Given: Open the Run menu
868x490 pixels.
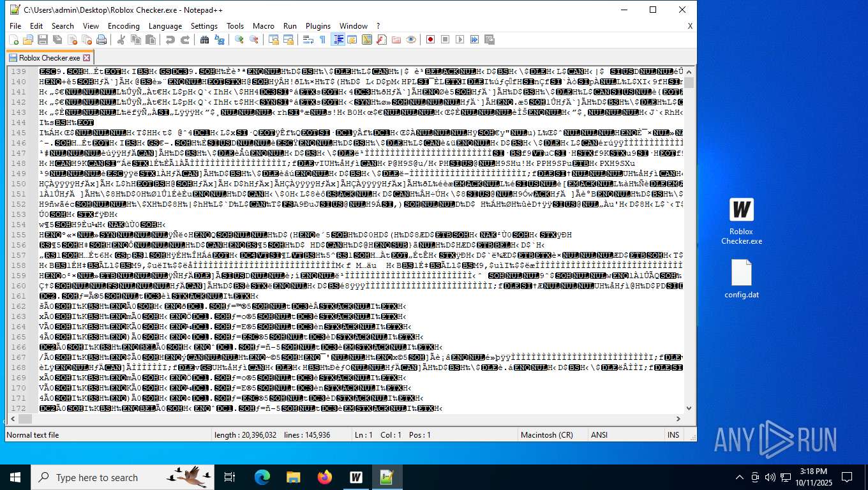Looking at the screenshot, I should [x=290, y=26].
